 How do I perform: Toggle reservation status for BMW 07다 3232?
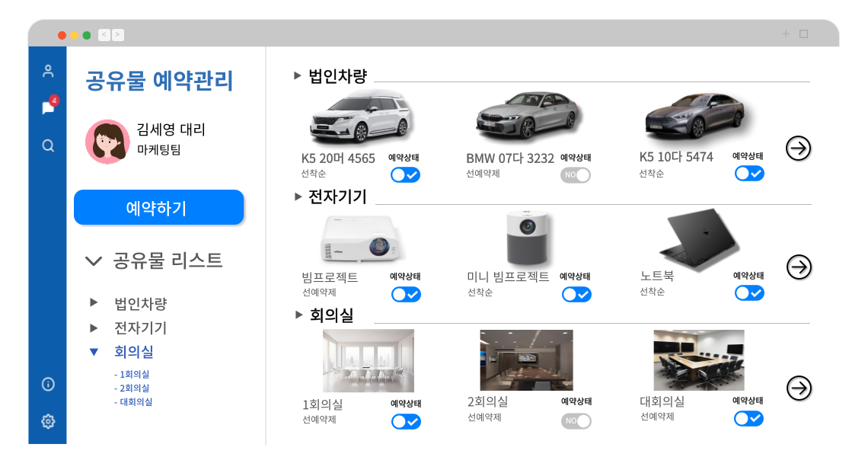tap(576, 175)
